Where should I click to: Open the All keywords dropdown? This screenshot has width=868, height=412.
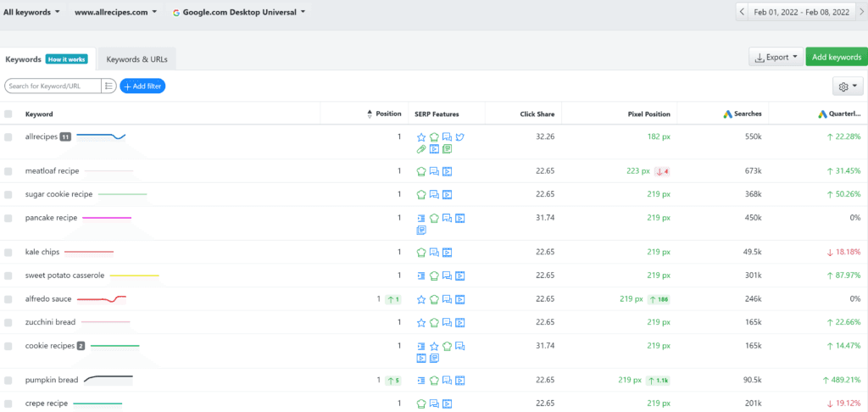point(31,12)
